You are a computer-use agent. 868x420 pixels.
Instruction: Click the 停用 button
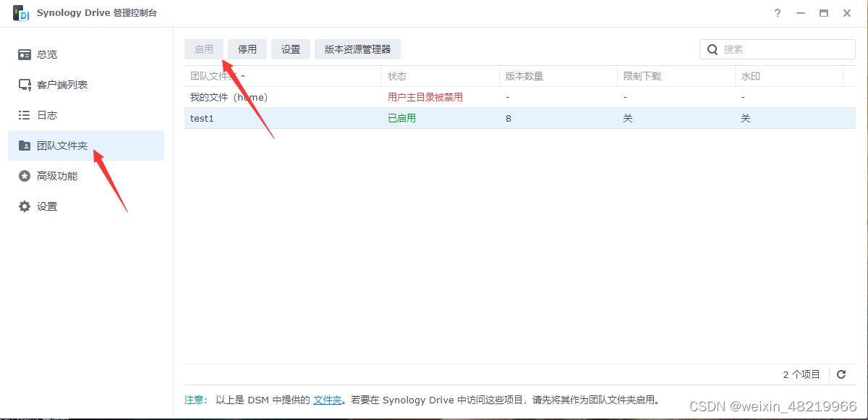click(x=247, y=49)
